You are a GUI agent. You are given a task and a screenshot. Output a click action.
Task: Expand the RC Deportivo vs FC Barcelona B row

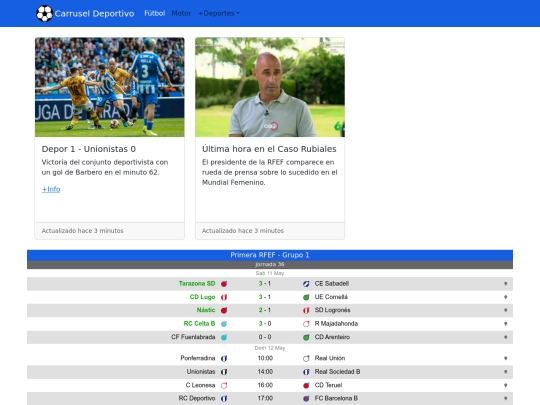pyautogui.click(x=506, y=398)
